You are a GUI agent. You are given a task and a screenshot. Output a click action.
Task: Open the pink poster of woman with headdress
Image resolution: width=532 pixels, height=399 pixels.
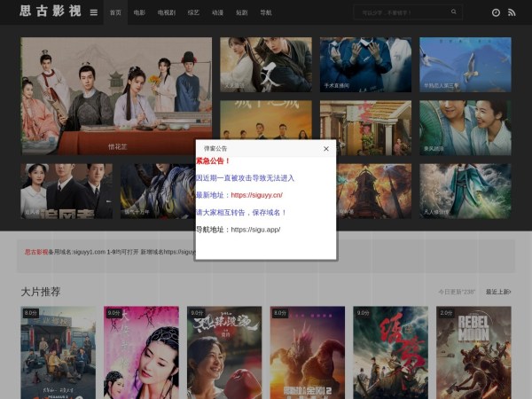[141, 353]
